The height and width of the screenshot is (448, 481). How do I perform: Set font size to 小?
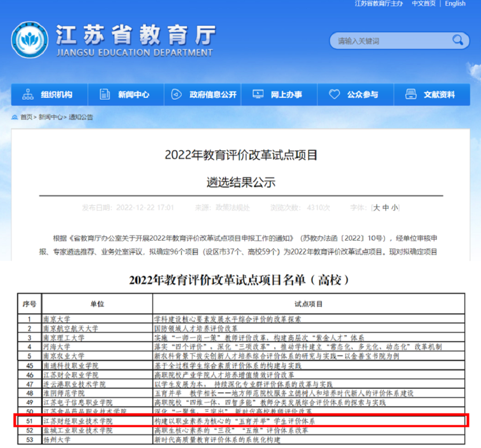coord(395,208)
